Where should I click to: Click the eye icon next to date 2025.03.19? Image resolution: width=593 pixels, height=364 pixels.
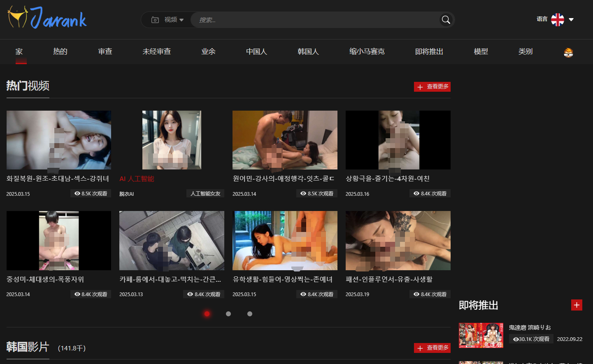click(416, 294)
